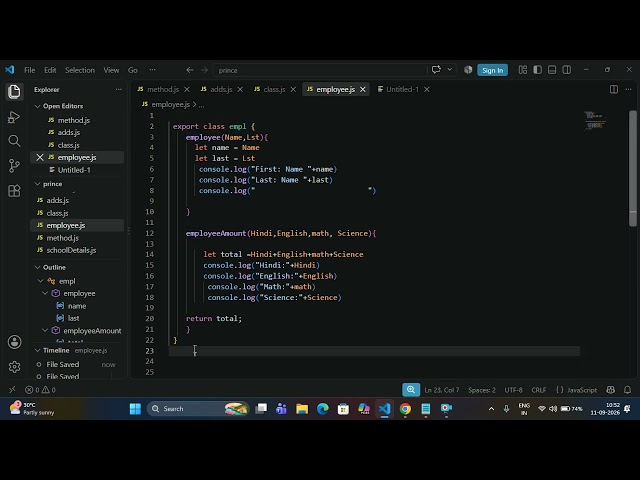This screenshot has width=640, height=480.
Task: Click the VS Code logo icon
Action: [x=10, y=70]
